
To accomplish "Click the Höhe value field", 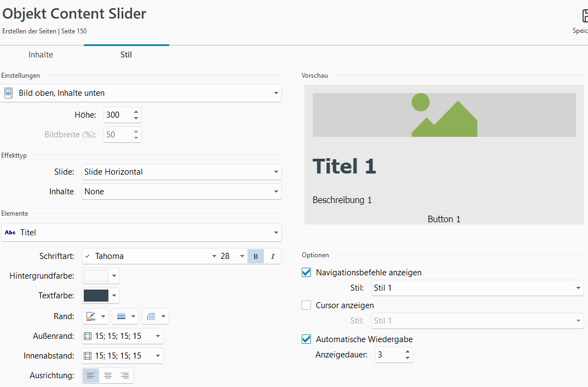I will (x=117, y=115).
